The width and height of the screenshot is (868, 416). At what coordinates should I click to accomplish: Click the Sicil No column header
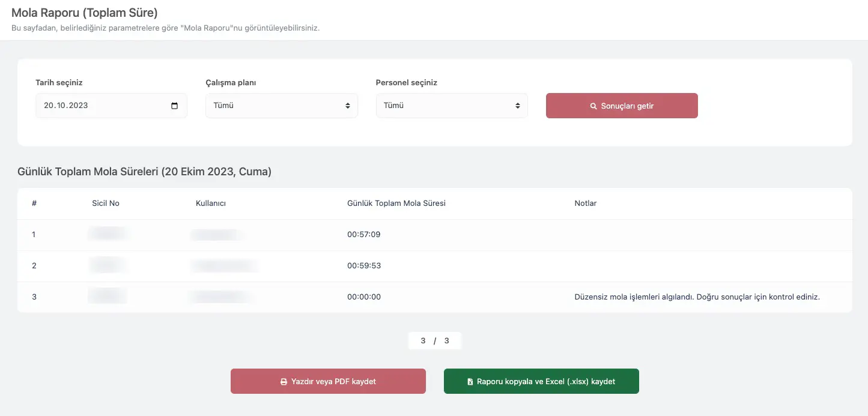(106, 203)
